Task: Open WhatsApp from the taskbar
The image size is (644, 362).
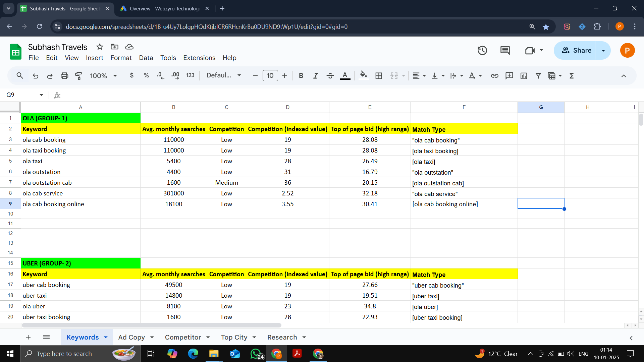Action: point(256,354)
